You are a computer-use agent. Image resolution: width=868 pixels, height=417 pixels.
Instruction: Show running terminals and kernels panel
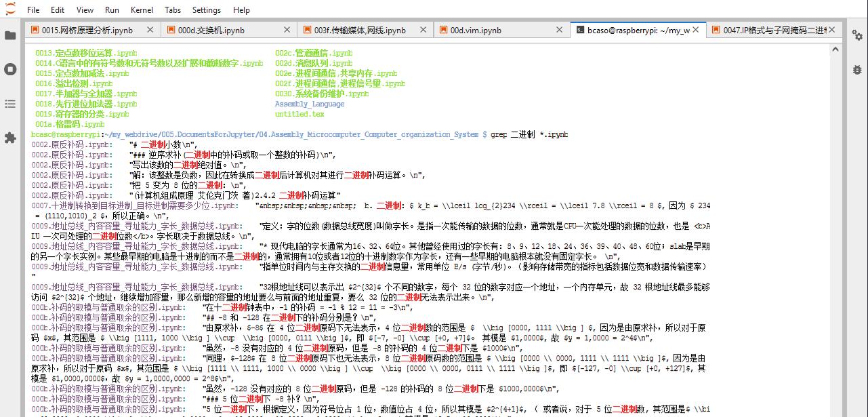click(x=10, y=69)
